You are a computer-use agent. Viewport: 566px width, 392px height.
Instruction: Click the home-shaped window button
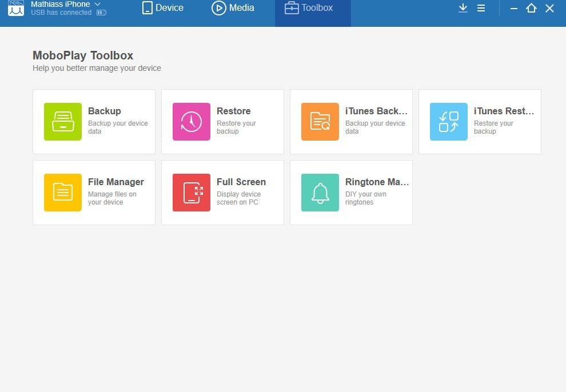coord(531,8)
